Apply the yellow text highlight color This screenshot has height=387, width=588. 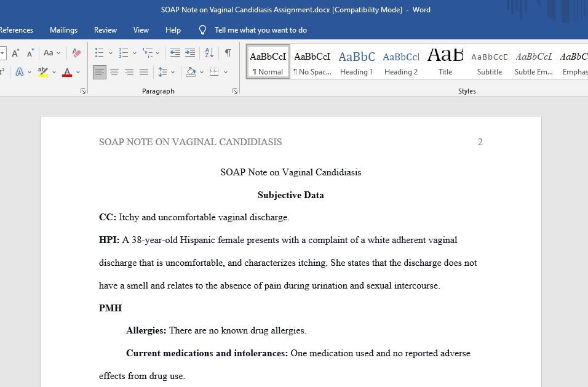click(x=43, y=72)
